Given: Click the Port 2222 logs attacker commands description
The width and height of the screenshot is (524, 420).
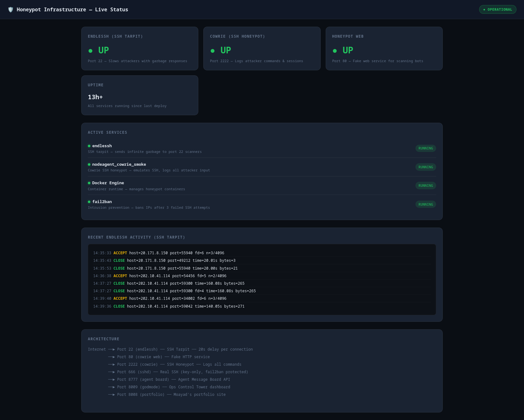Looking at the screenshot, I should (257, 61).
